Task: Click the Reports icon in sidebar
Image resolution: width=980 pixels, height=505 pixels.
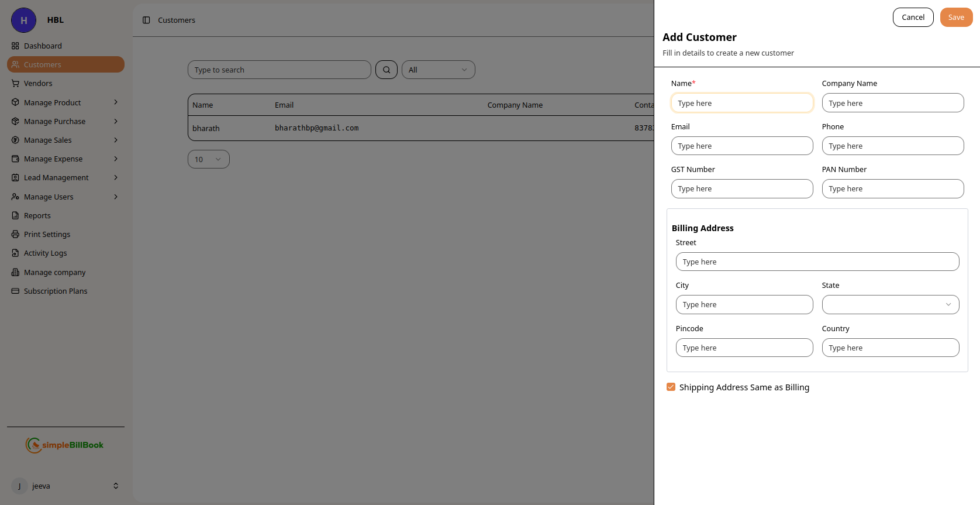Action: [15, 215]
